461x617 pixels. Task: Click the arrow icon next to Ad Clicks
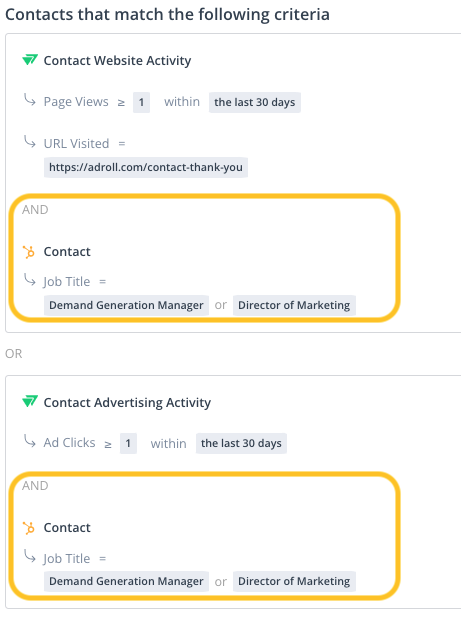[30, 441]
